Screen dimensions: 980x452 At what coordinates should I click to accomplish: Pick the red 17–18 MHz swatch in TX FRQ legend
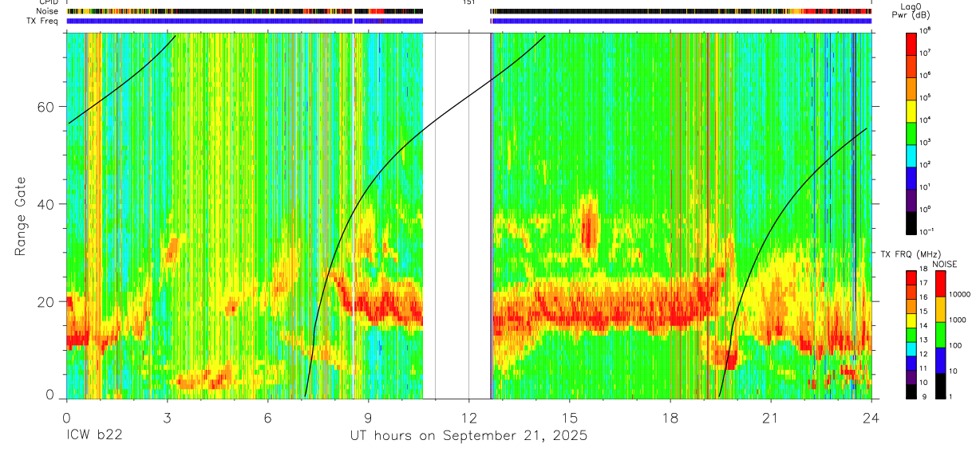pyautogui.click(x=911, y=277)
